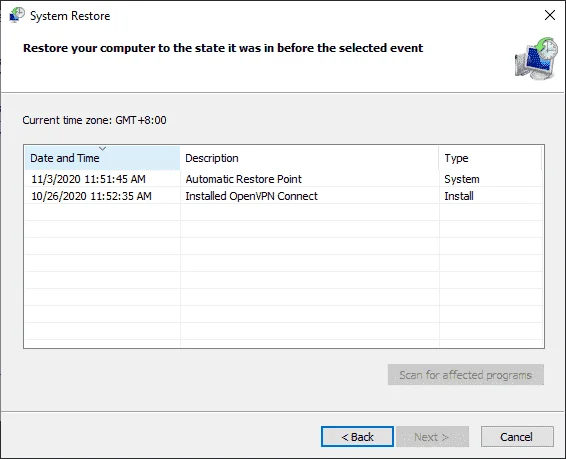Sort by the Description column header
566x459 pixels.
(x=309, y=158)
